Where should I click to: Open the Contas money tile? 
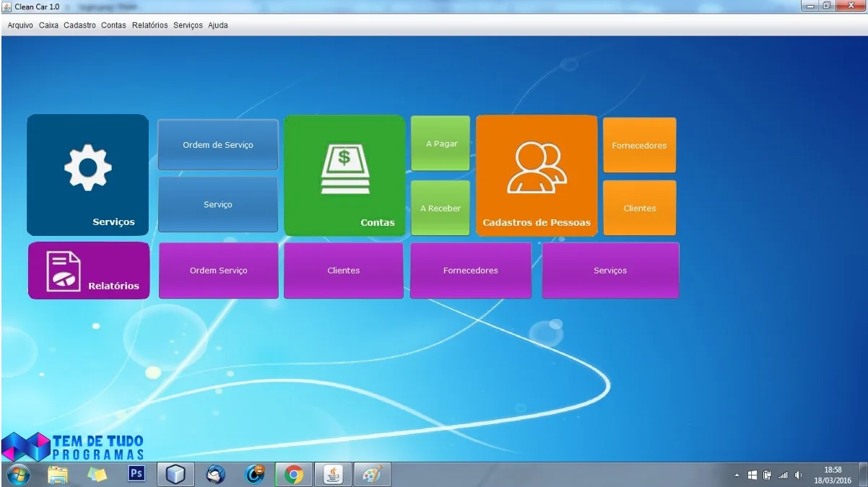(x=344, y=175)
